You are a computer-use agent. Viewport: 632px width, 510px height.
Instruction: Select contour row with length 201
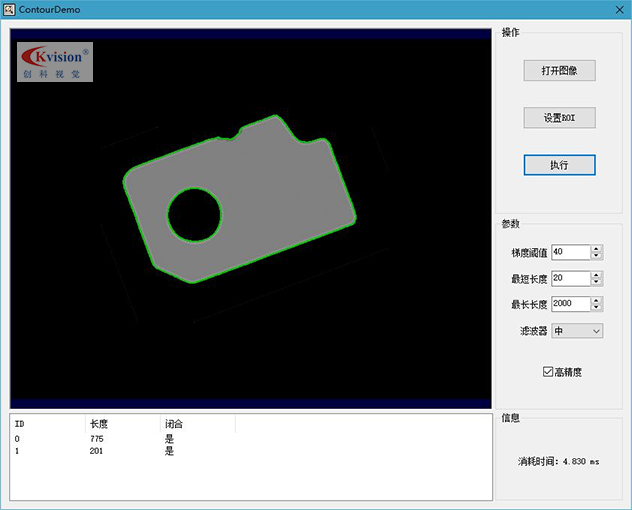(x=96, y=451)
